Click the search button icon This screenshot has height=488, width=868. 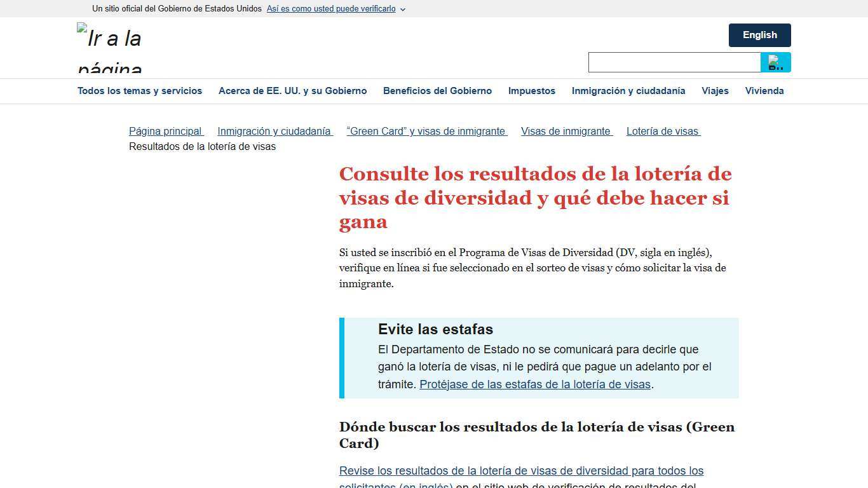click(x=775, y=62)
